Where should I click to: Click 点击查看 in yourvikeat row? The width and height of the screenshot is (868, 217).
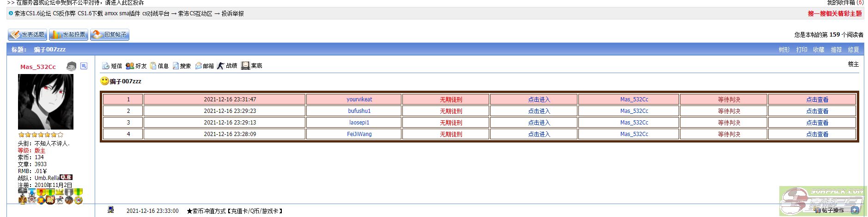pyautogui.click(x=817, y=99)
